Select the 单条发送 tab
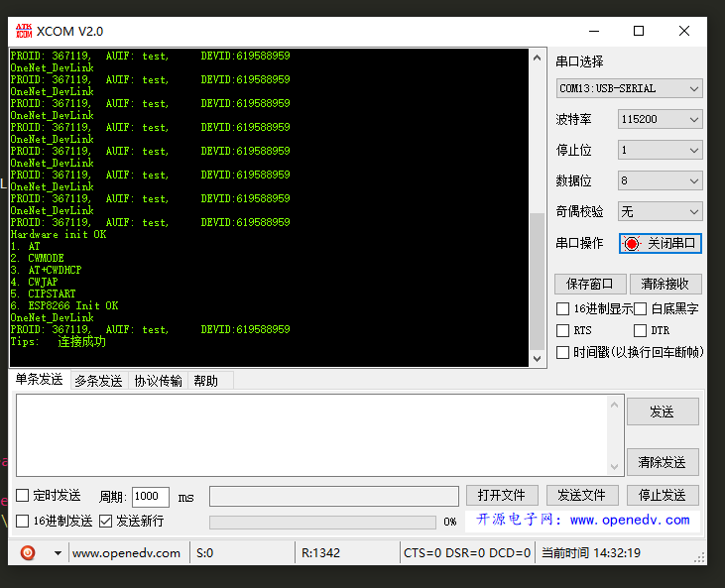The width and height of the screenshot is (725, 588). tap(40, 380)
